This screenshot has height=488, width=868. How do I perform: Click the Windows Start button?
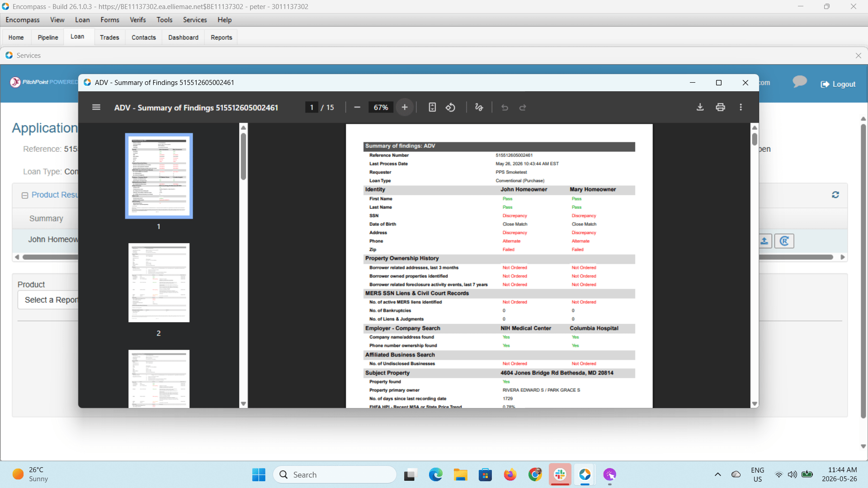pyautogui.click(x=259, y=474)
